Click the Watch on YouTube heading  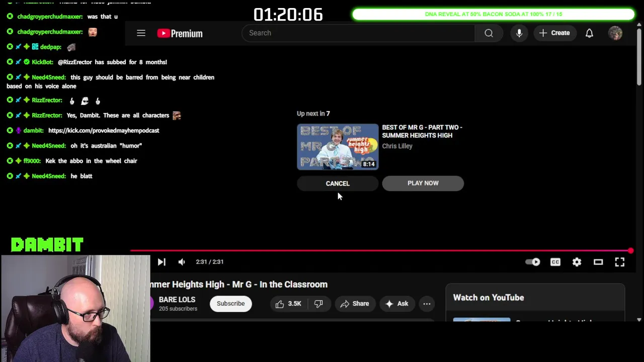(x=489, y=298)
